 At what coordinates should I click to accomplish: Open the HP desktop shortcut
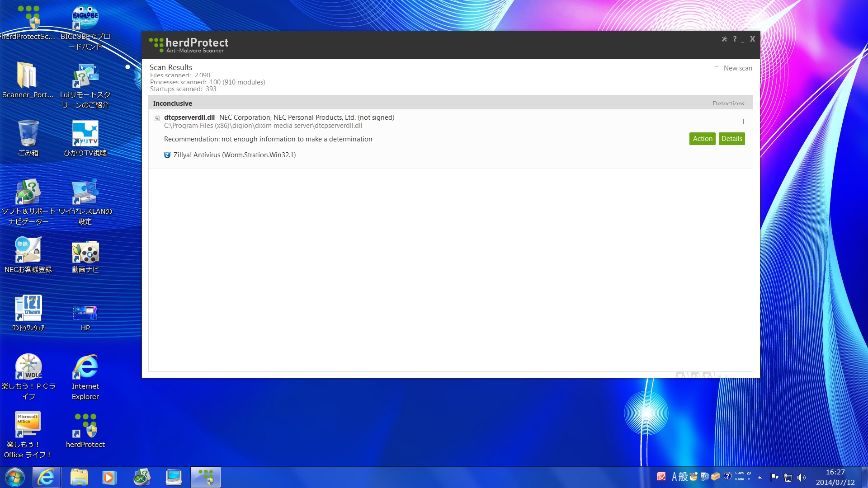pos(85,318)
